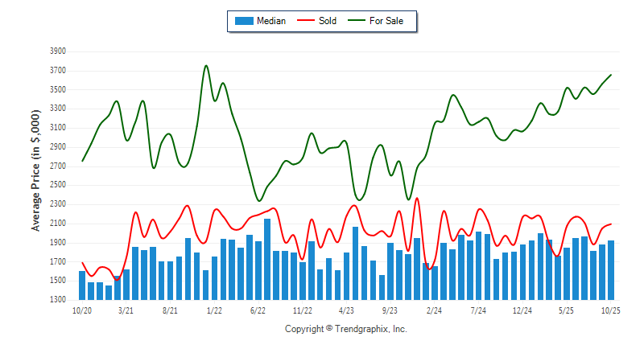
Task: Click the 12/24 x-axis date label
Action: pyautogui.click(x=522, y=310)
